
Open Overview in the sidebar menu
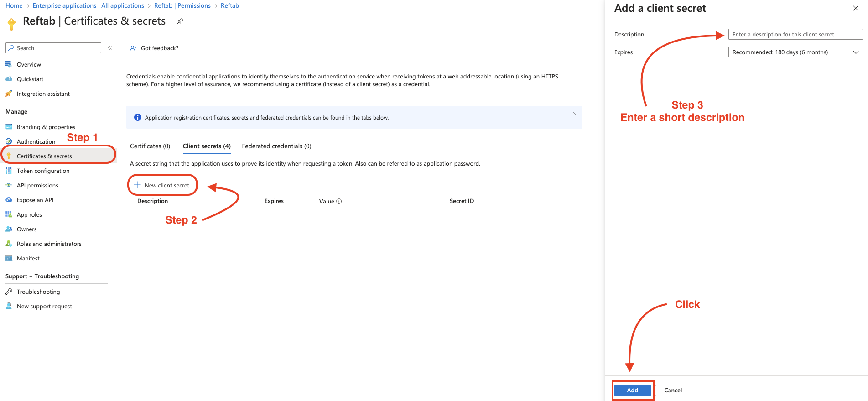29,64
